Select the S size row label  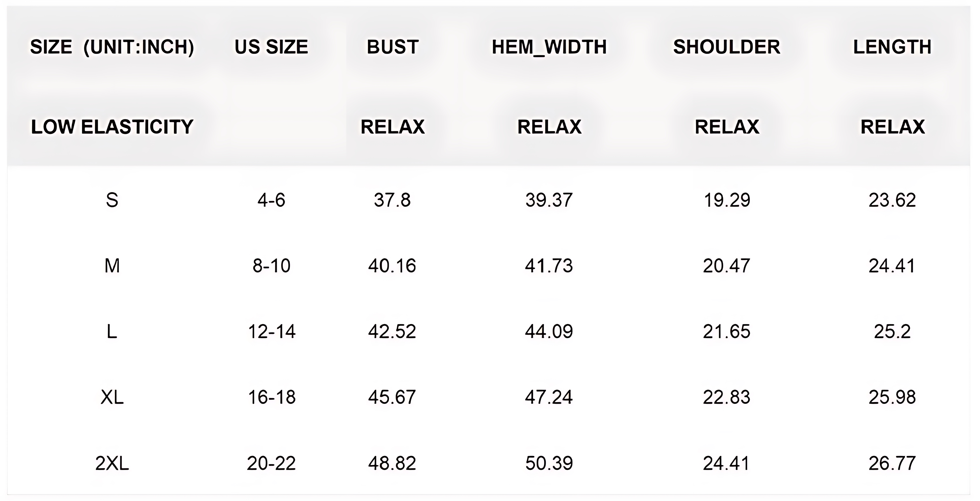(x=112, y=200)
